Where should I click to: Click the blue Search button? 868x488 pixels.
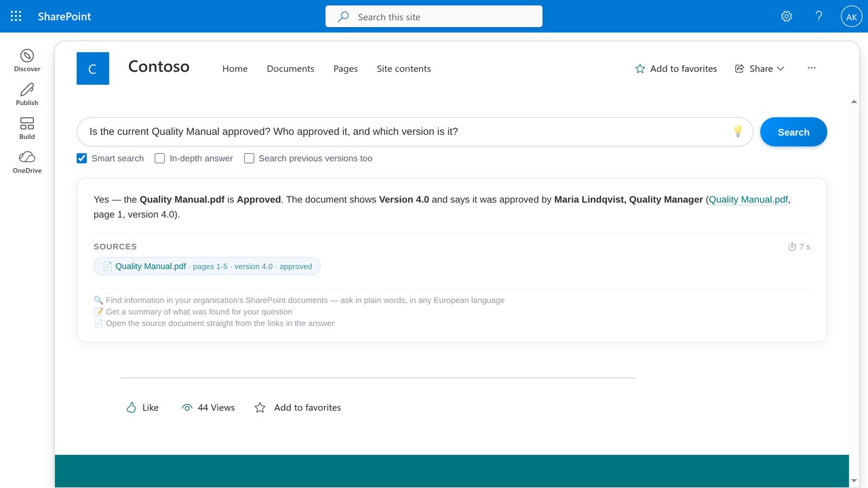pyautogui.click(x=793, y=132)
